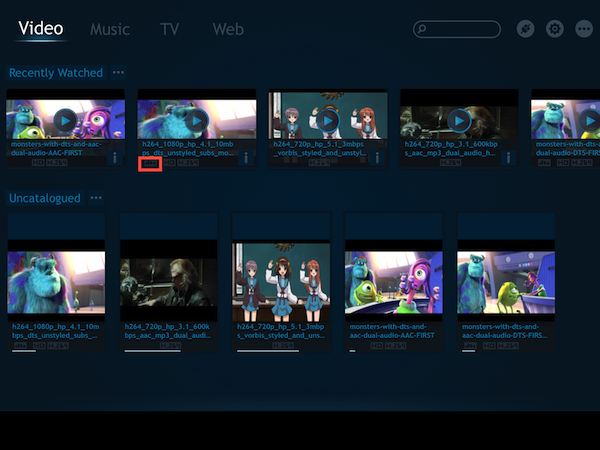Expand the Recently Watched options ellipsis
The image size is (600, 450).
118,72
